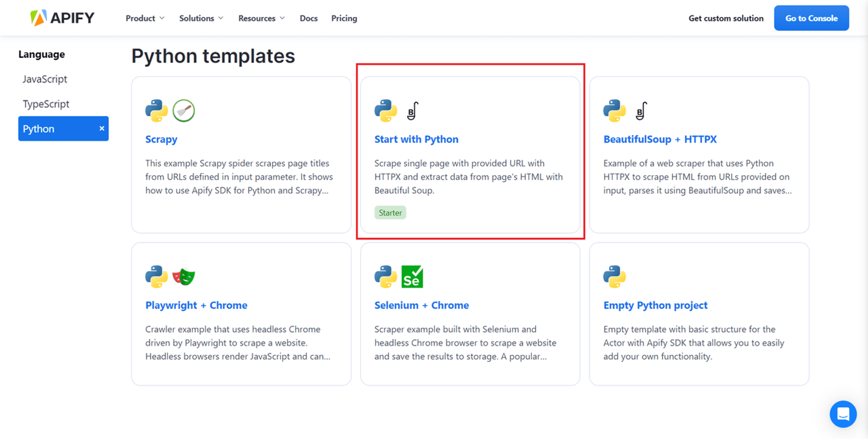Open Selenium + Chrome template

[421, 305]
